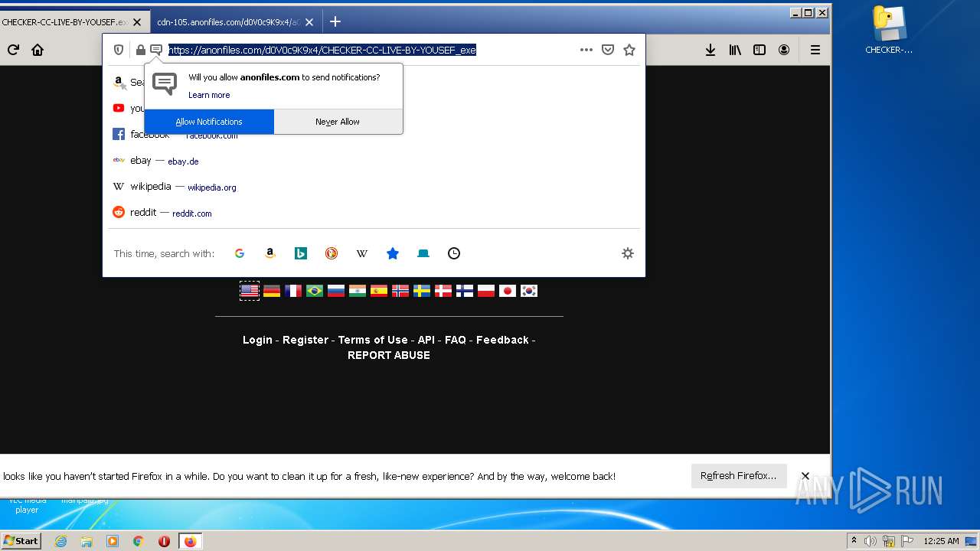Reload the page with the refresh icon
Image resolution: width=980 pixels, height=551 pixels.
13,50
